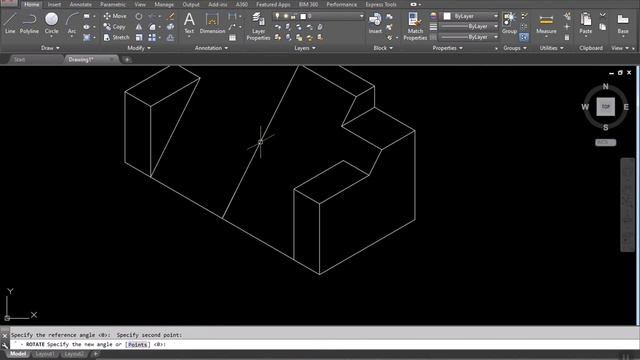Choose the Points option in command line
Viewport: 640px width, 360px height.
pos(137,344)
